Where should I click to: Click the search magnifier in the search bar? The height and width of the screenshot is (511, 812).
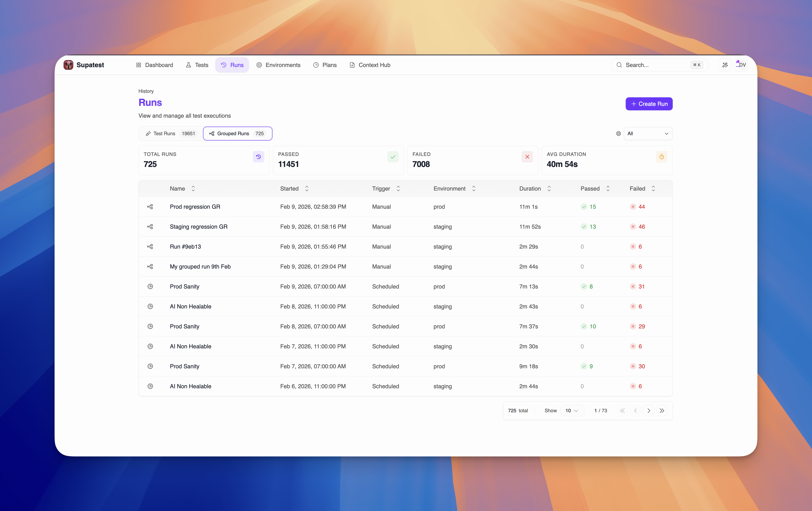(619, 65)
